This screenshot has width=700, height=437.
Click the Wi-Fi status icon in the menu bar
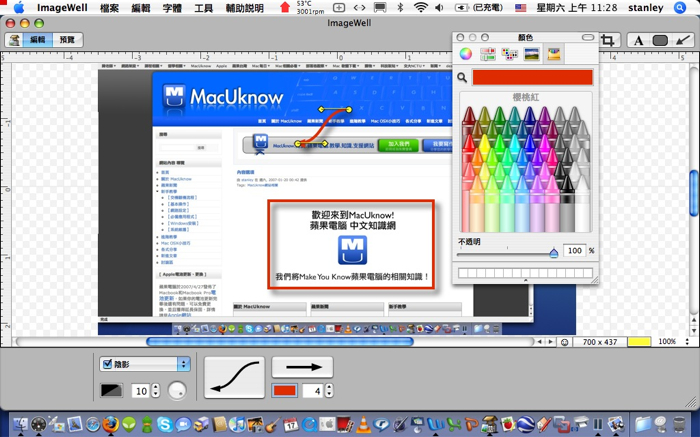coord(421,8)
